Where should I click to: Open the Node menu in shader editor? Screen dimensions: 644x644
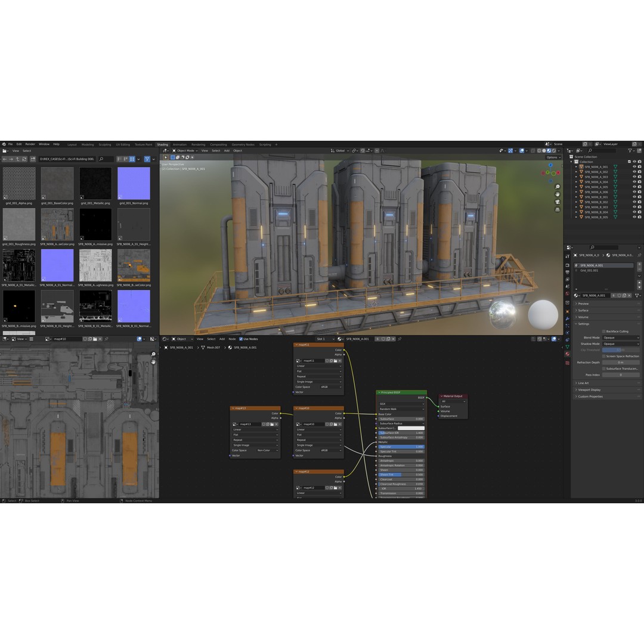coord(232,339)
